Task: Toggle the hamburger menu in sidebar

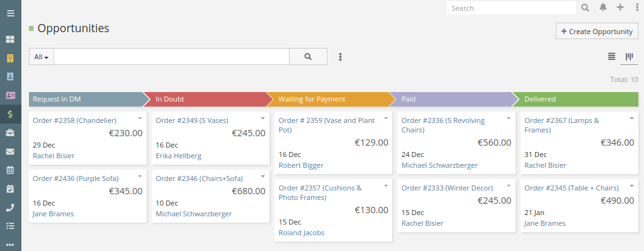Action: 10,13
